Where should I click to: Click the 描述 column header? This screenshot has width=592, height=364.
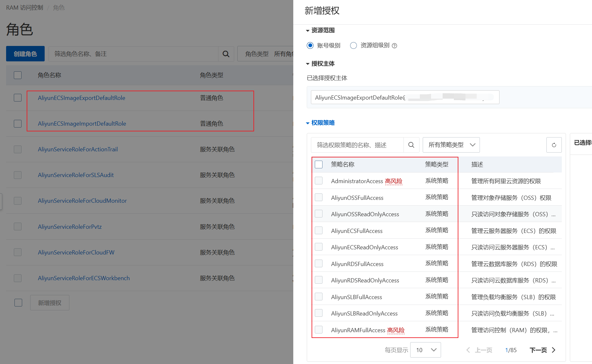click(x=477, y=164)
